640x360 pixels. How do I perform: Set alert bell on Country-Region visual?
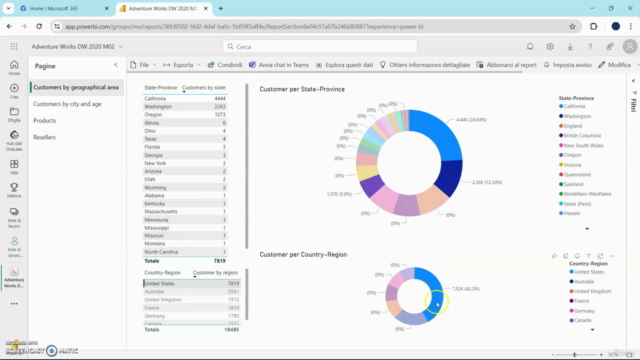pos(577,256)
